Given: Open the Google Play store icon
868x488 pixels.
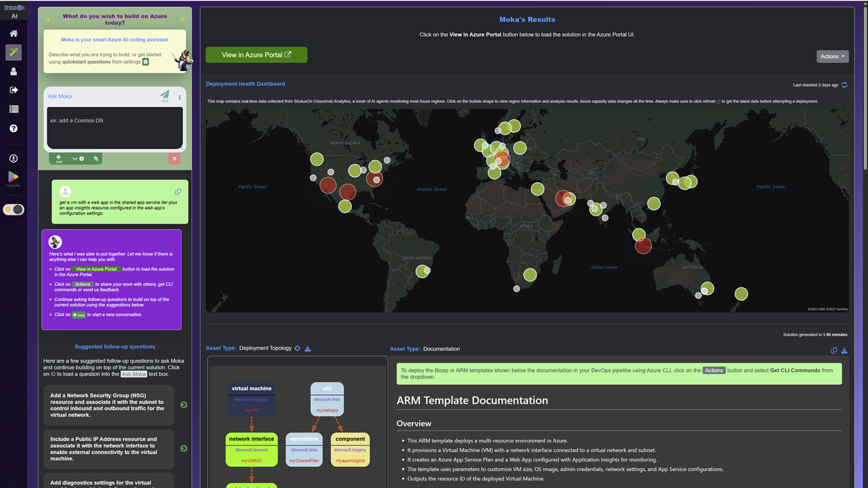Looking at the screenshot, I should tap(14, 178).
